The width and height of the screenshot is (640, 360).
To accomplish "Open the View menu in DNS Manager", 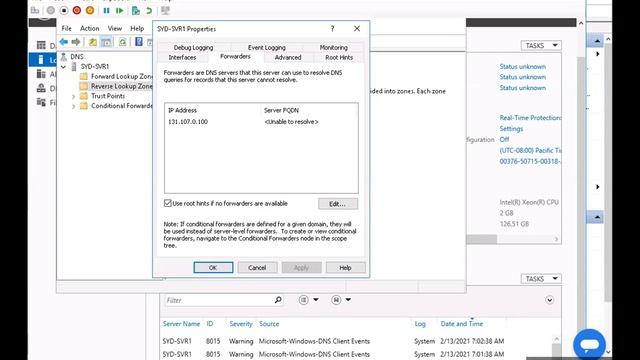I will [x=115, y=28].
